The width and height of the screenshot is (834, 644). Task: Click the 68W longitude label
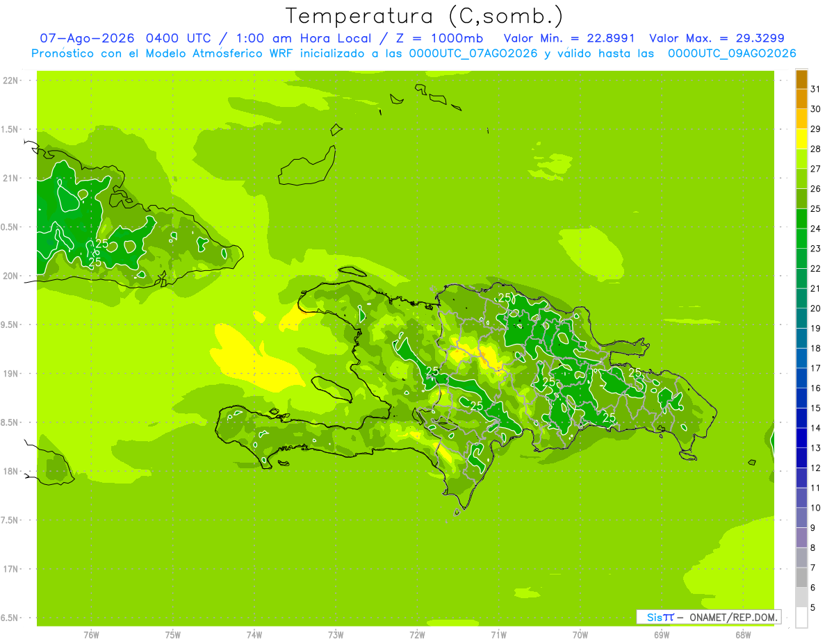743,634
